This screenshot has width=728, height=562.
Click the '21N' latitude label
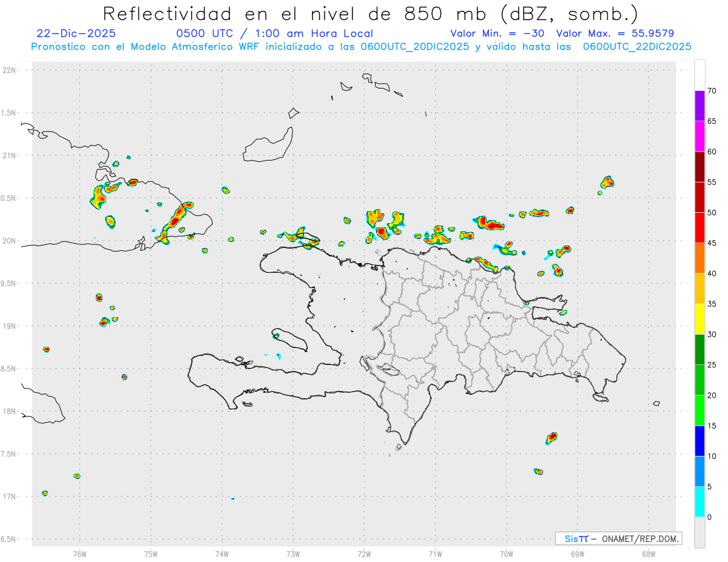(10, 156)
